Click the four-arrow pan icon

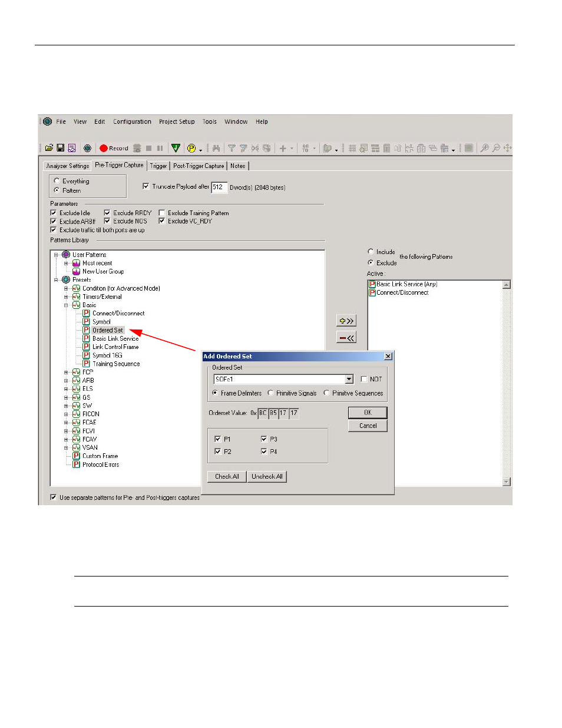point(507,148)
